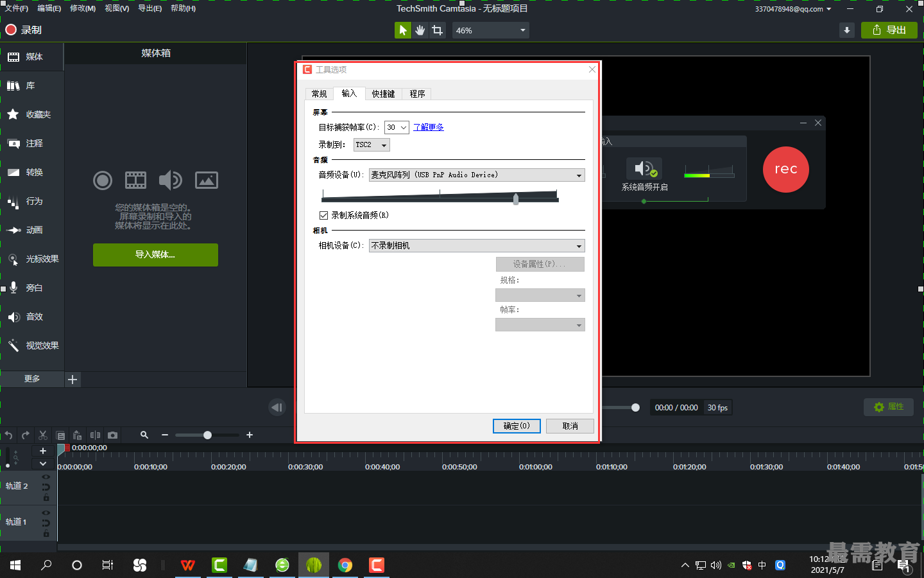Open the 帮助(H) menu
This screenshot has width=924, height=578.
point(184,8)
